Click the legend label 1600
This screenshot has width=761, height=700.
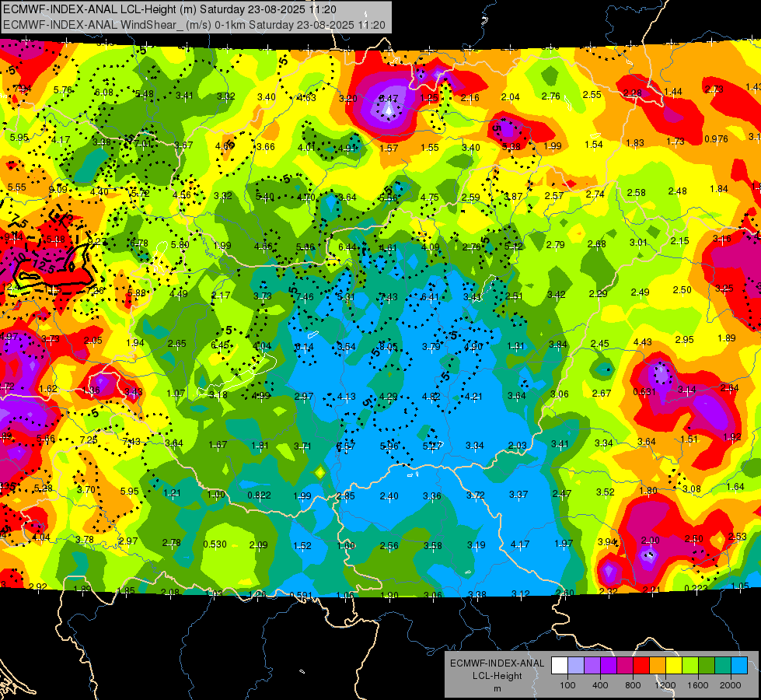698,685
